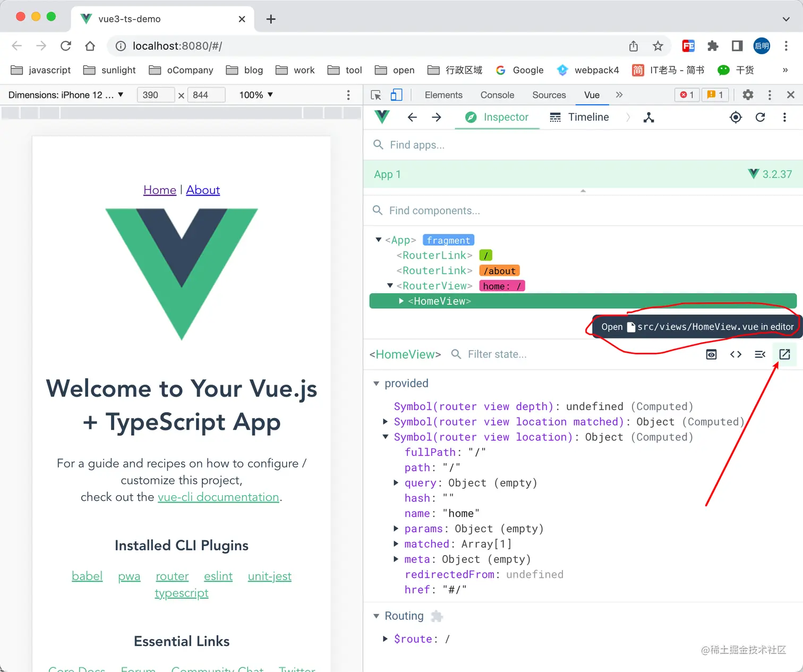Screen dimensions: 803x672
Task: Focus the Find components search field
Action: pos(583,211)
